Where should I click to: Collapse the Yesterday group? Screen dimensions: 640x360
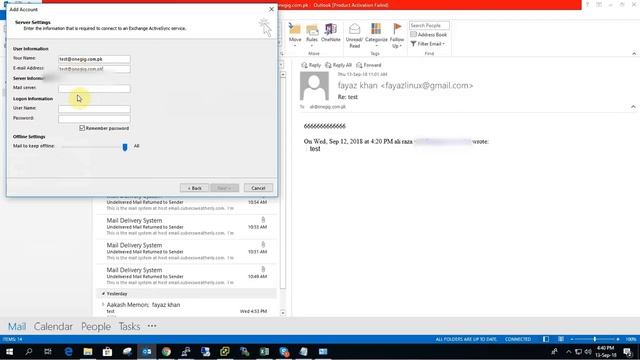pos(103,293)
